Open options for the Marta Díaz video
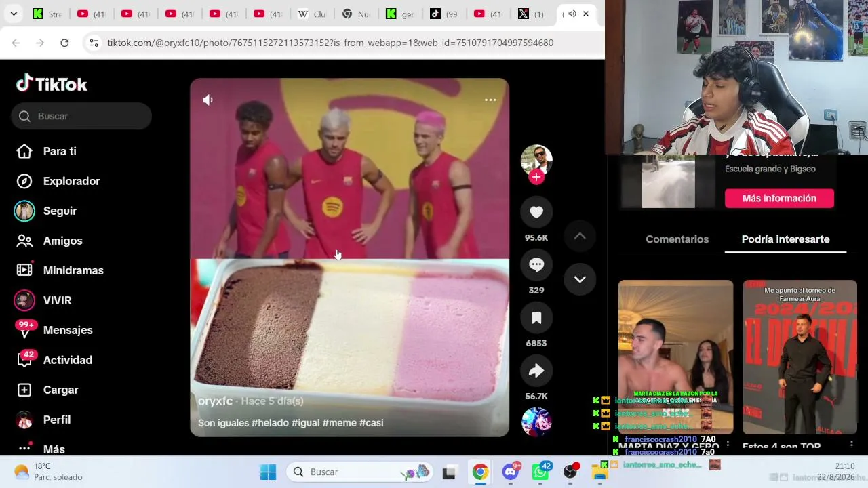The height and width of the screenshot is (488, 868). (728, 444)
